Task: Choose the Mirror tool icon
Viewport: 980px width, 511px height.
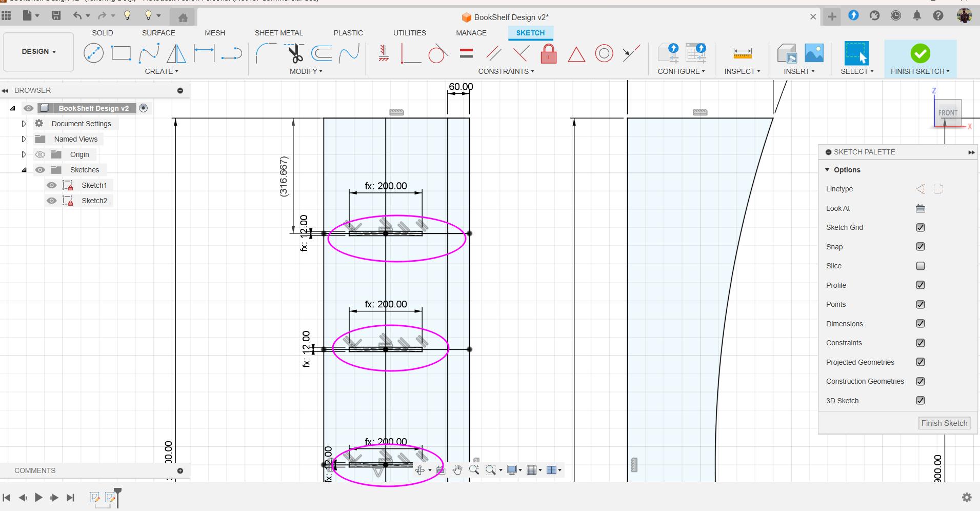Action: pos(176,53)
